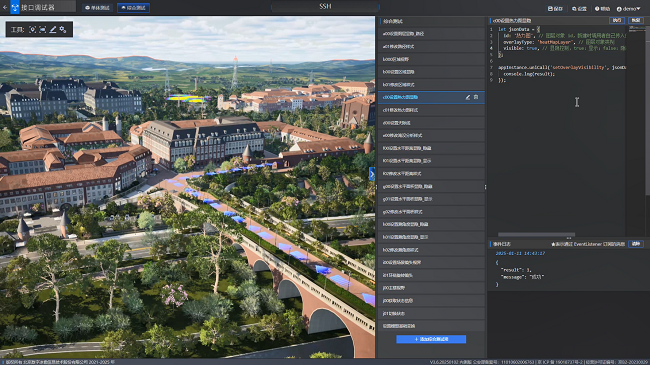Click the appInstance.uniCall code line
Screen dimensions: 650x365
click(562, 67)
